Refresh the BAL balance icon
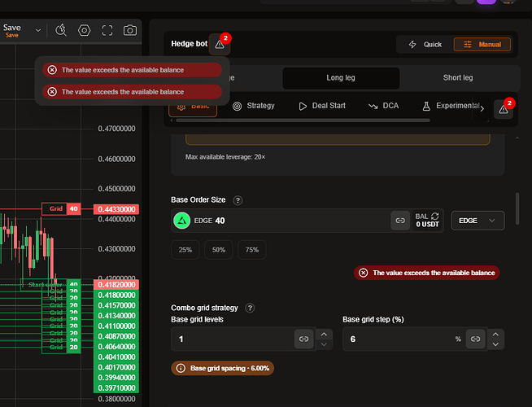 point(435,217)
